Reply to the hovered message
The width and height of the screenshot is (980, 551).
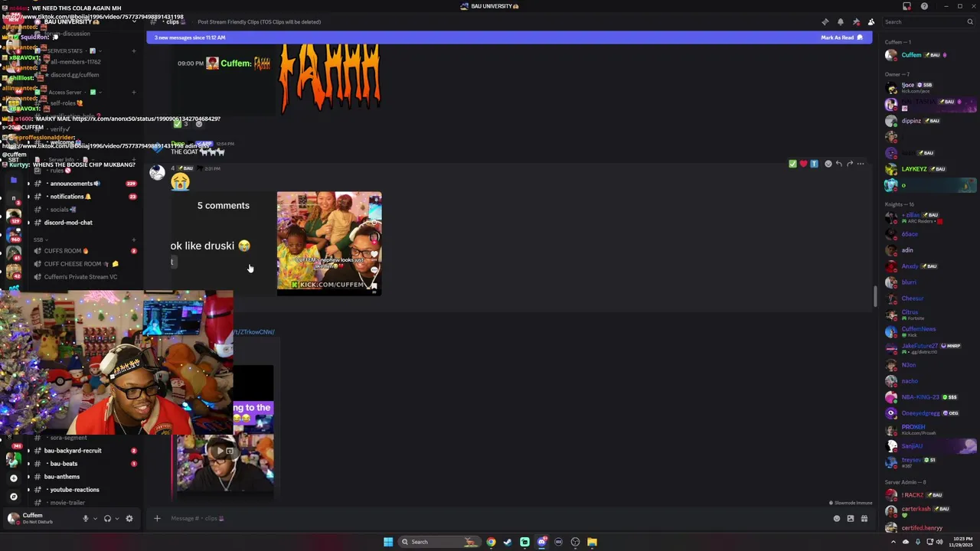pyautogui.click(x=839, y=164)
